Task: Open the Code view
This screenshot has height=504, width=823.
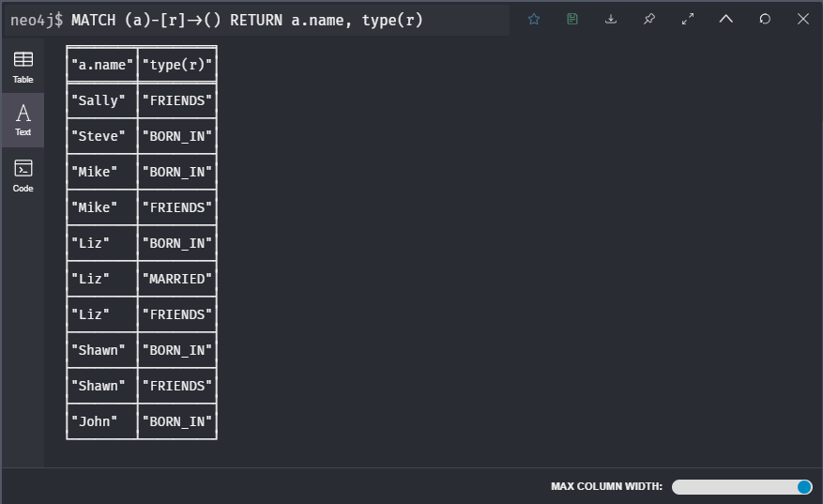Action: point(23,176)
